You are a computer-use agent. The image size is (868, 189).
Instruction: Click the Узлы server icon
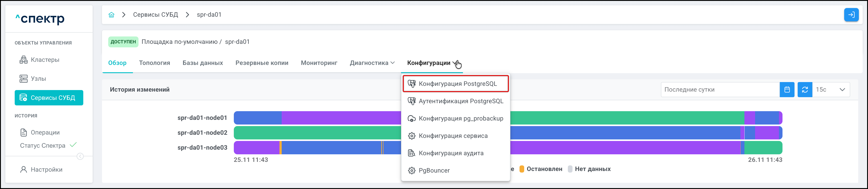click(24, 79)
